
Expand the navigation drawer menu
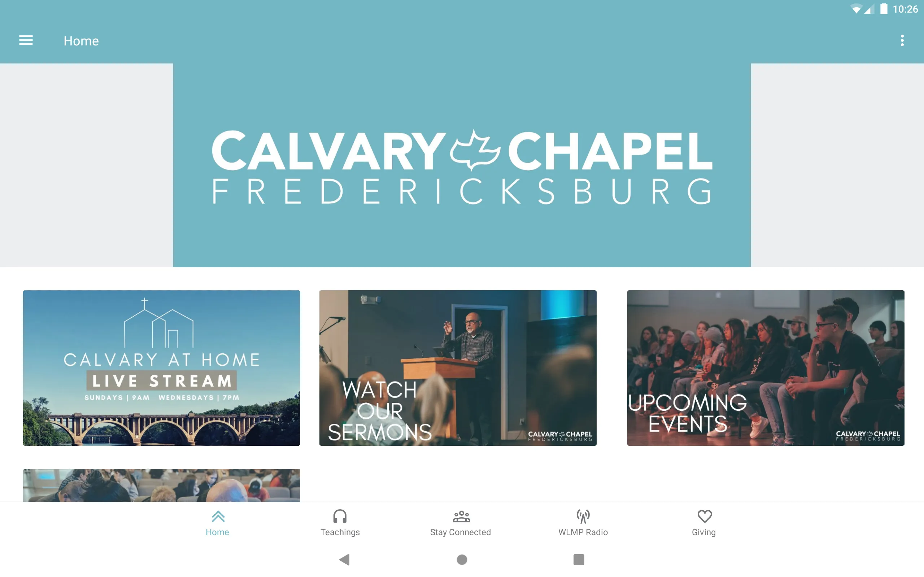[25, 40]
